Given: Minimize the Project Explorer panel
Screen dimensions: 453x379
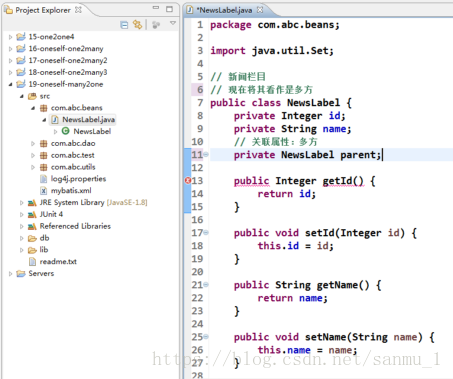Looking at the screenshot, I should tap(156, 8).
